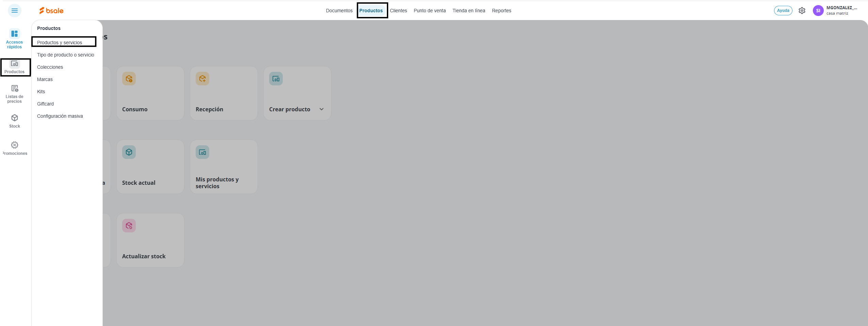Select Colecciones in the submenu
Viewport: 868px width, 326px height.
coord(50,67)
